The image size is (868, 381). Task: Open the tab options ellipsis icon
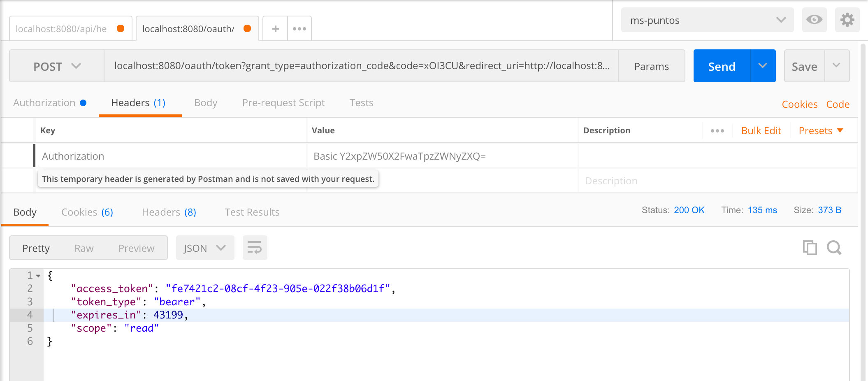pos(299,28)
